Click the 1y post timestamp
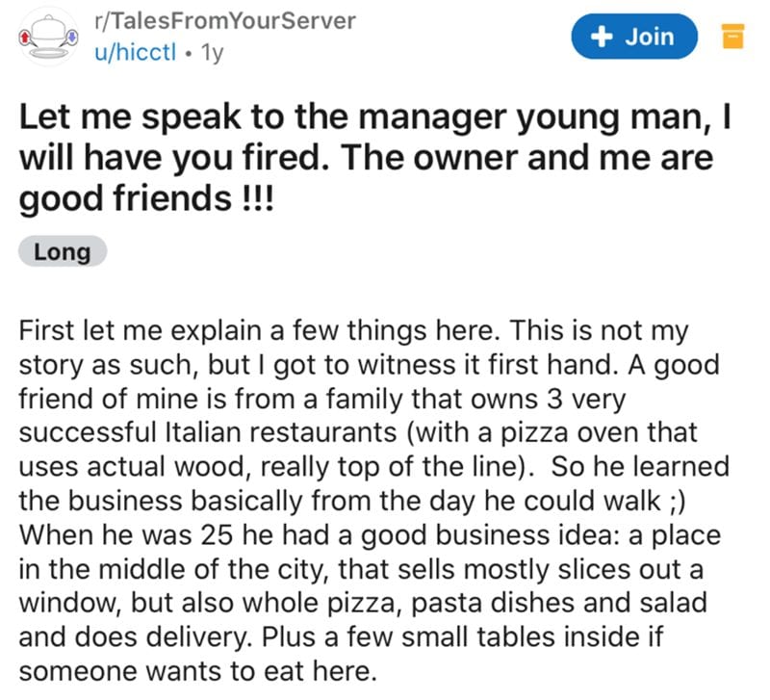The image size is (770, 700). [x=212, y=52]
